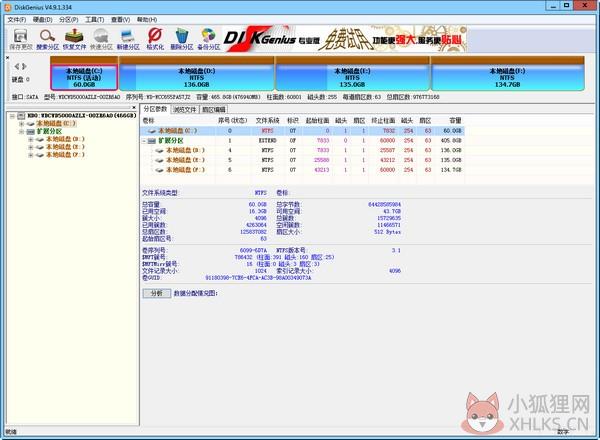Switch to the 分区参数 tab

(x=155, y=109)
